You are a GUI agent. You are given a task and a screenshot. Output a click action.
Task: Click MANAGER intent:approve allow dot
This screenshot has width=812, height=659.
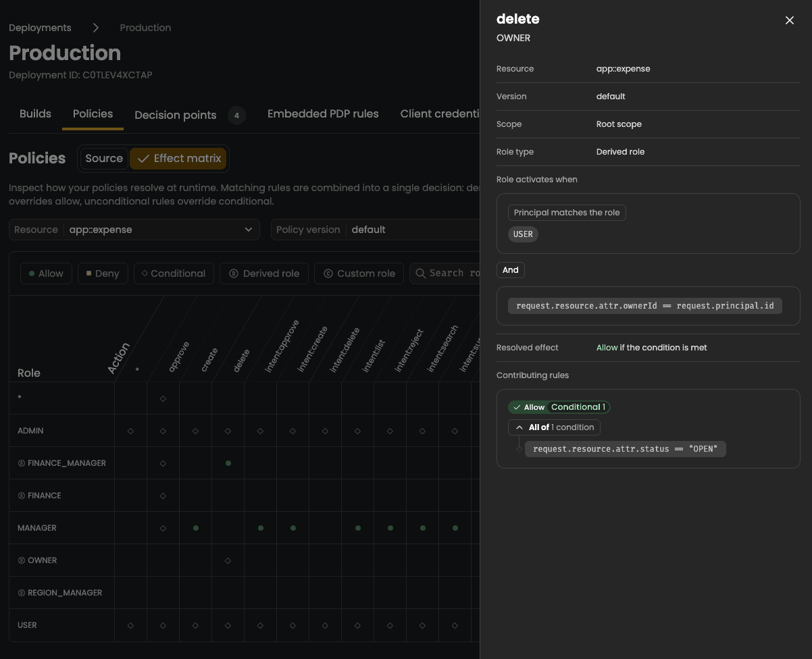tap(261, 528)
